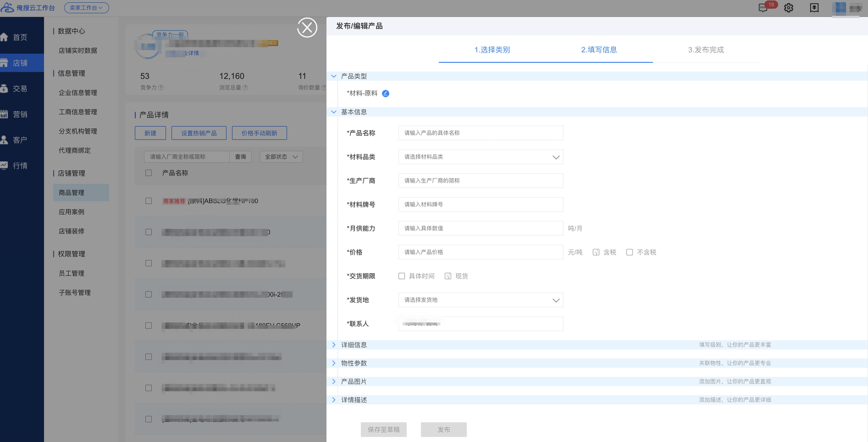Close the product publish dialog
Screen dimensions: 868x442
307,28
